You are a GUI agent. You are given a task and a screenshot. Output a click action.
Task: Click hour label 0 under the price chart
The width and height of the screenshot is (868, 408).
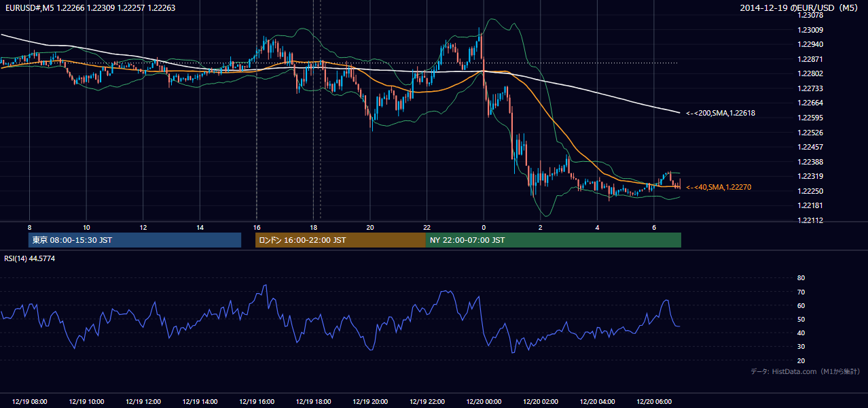pyautogui.click(x=484, y=227)
